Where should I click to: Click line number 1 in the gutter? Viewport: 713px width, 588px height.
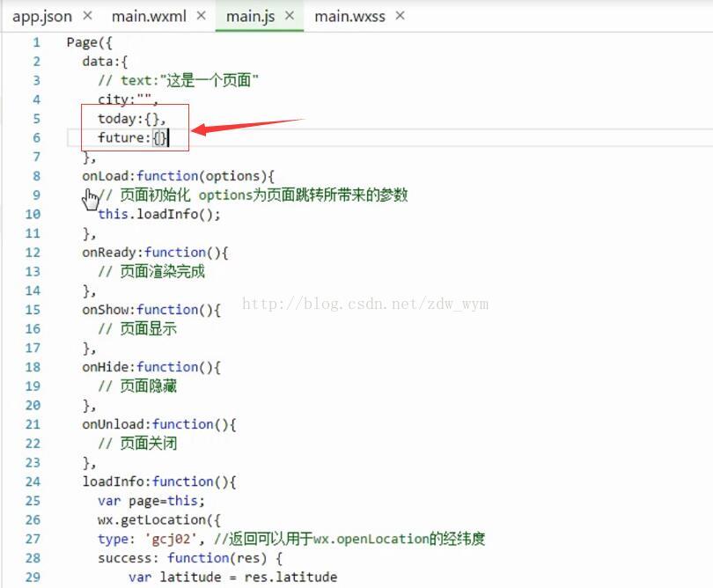36,43
